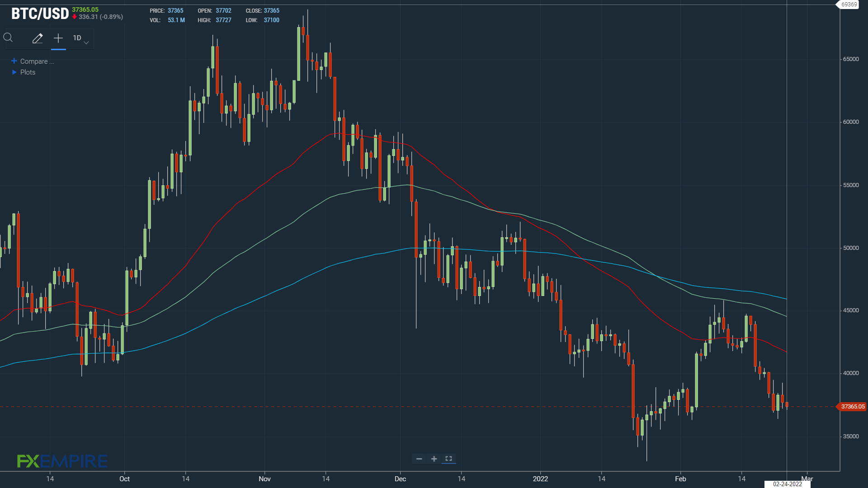Image resolution: width=868 pixels, height=488 pixels.
Task: Open the symbol search magnifier
Action: pos(8,38)
